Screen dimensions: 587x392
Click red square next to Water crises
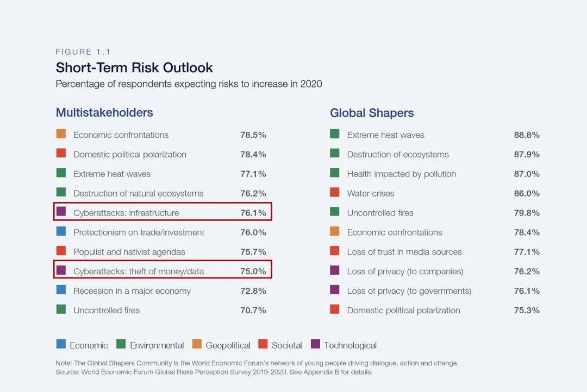(x=335, y=192)
